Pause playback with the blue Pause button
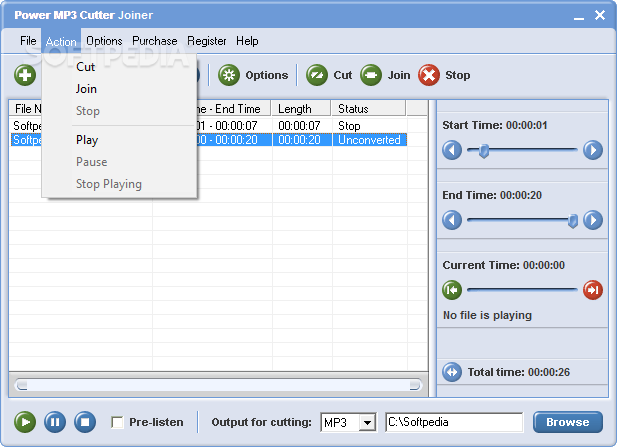The width and height of the screenshot is (617, 447). coord(55,422)
